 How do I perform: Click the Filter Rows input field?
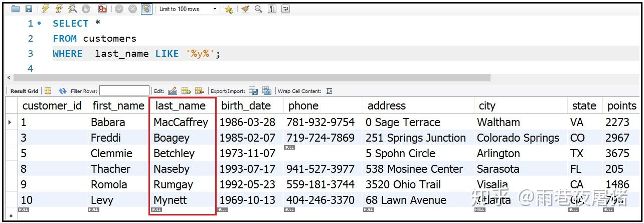point(124,91)
